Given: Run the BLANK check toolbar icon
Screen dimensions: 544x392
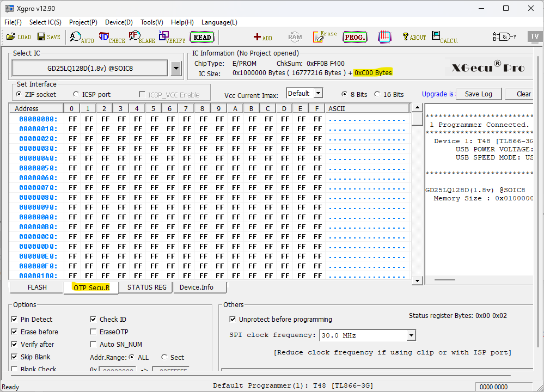Looking at the screenshot, I should point(142,37).
